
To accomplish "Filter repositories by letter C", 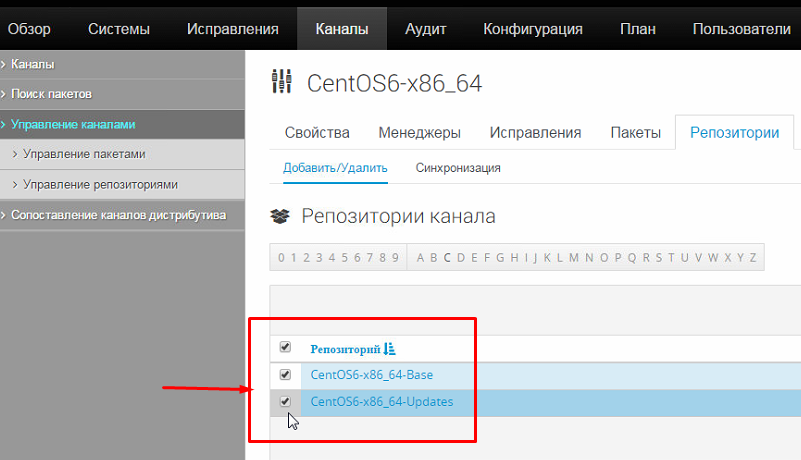I will 447,258.
